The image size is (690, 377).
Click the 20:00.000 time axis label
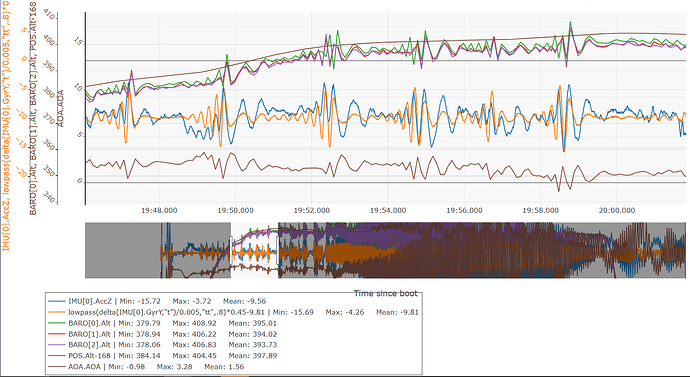(x=617, y=210)
